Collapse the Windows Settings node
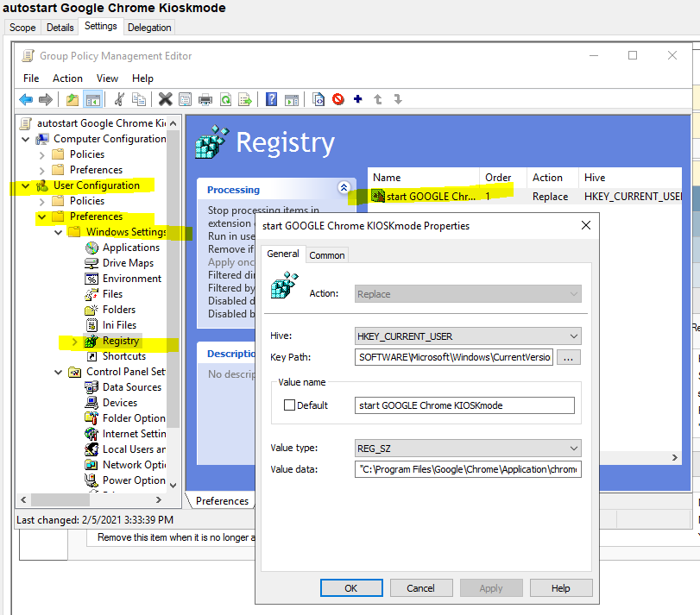 (x=58, y=232)
